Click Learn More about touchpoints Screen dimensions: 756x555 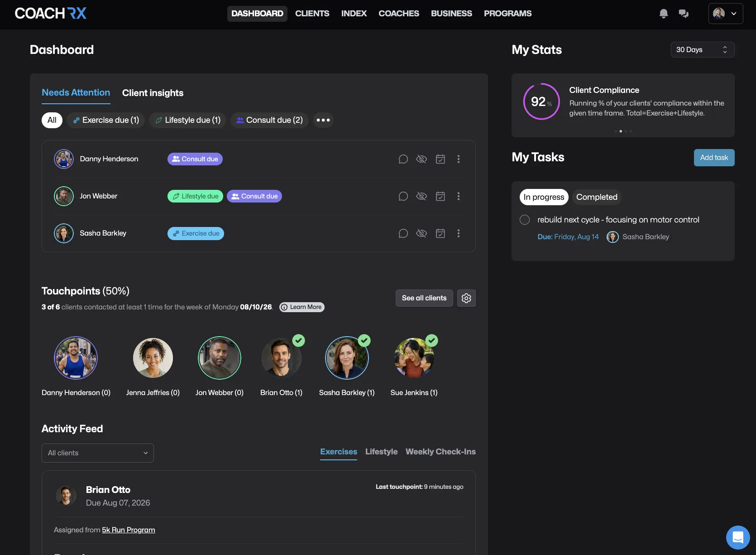[x=302, y=307]
